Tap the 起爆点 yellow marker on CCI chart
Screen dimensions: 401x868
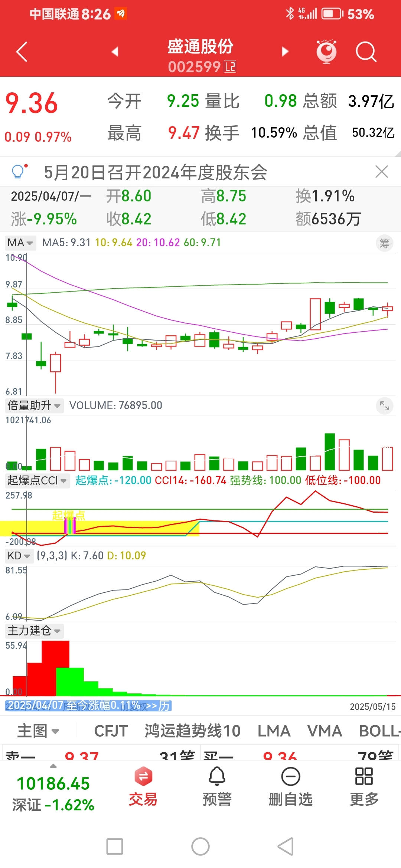pyautogui.click(x=69, y=515)
